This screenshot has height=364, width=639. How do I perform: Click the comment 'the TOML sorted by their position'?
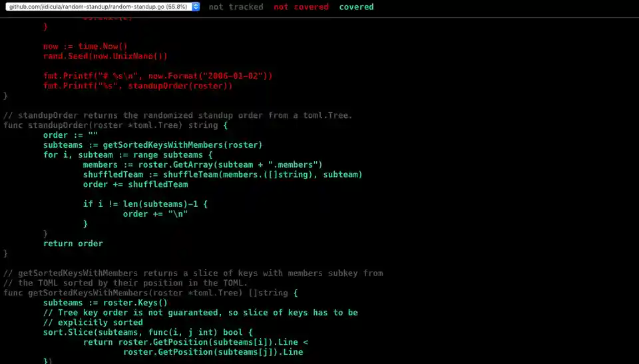click(126, 283)
